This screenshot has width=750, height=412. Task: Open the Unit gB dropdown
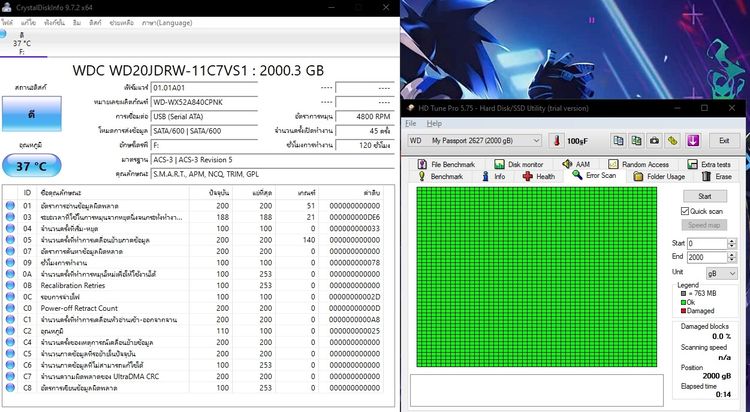[721, 273]
